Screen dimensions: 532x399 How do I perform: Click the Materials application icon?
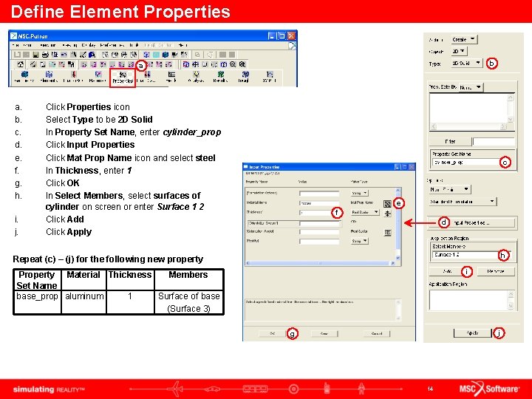(x=98, y=77)
